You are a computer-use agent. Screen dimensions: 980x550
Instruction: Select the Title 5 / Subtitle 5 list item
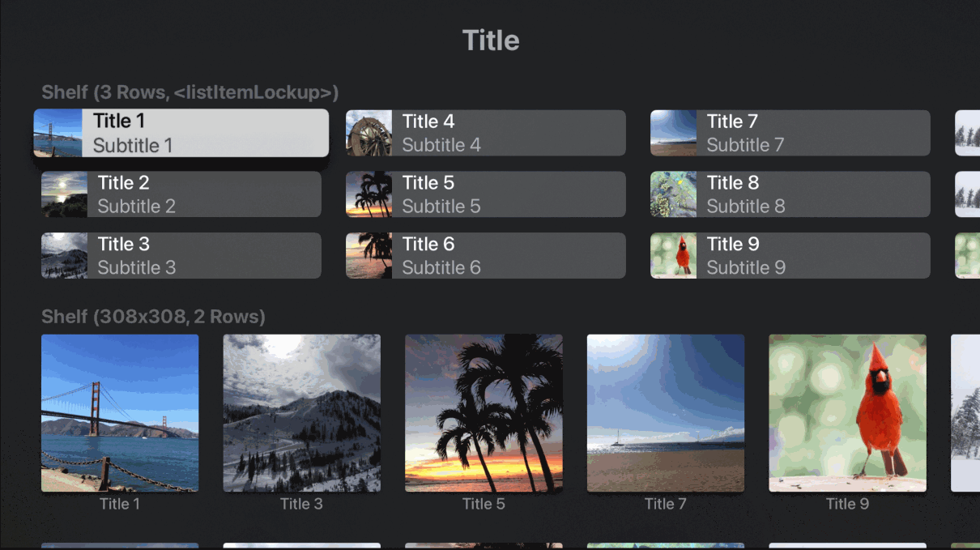point(486,194)
